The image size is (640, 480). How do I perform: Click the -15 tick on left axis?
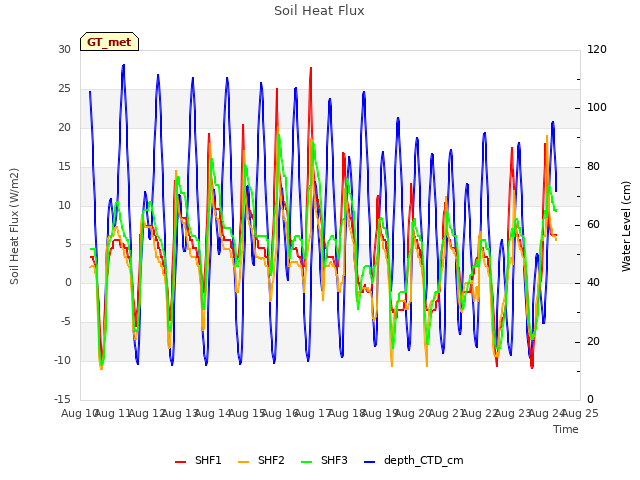[x=62, y=399]
